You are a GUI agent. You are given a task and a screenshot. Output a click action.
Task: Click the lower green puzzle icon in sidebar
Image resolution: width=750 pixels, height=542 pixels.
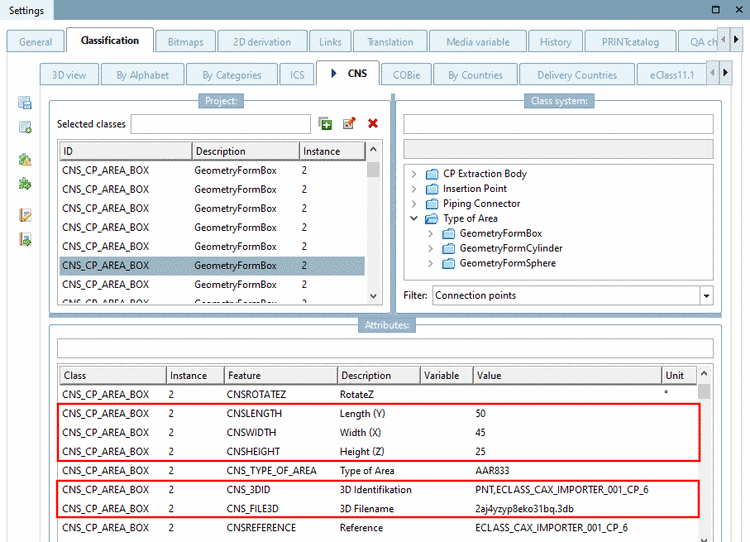[x=26, y=184]
